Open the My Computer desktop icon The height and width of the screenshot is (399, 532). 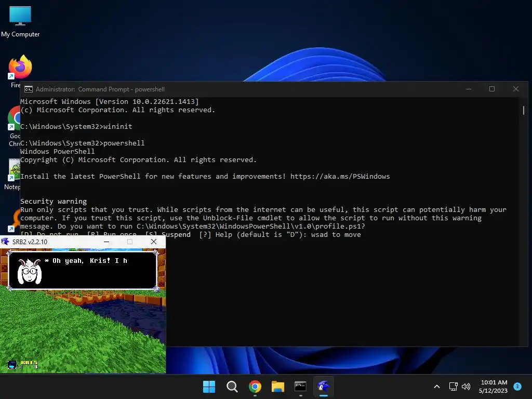20,21
